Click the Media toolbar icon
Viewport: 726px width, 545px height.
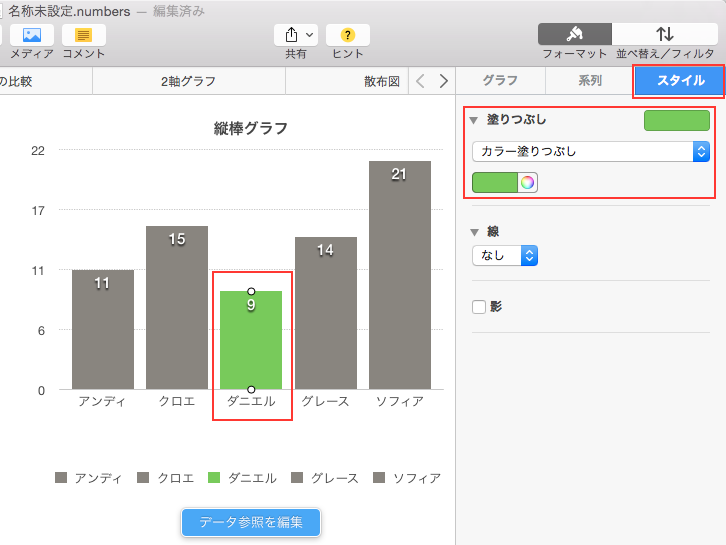point(31,35)
